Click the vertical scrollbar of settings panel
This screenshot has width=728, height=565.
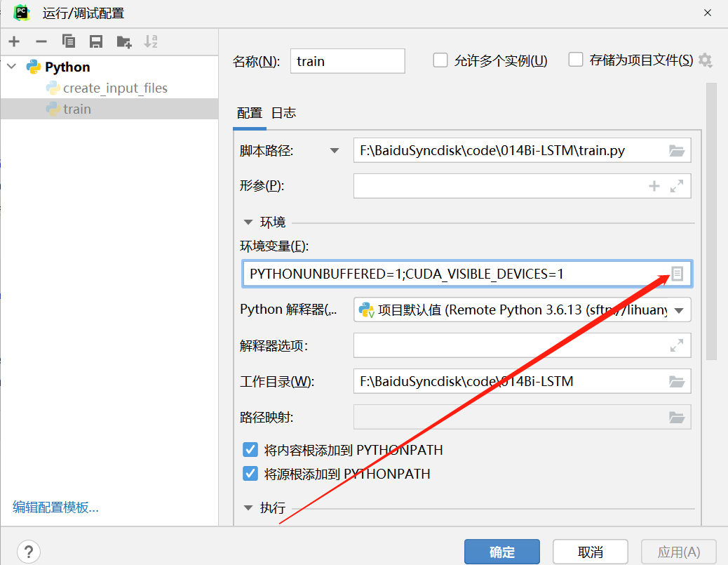click(711, 221)
